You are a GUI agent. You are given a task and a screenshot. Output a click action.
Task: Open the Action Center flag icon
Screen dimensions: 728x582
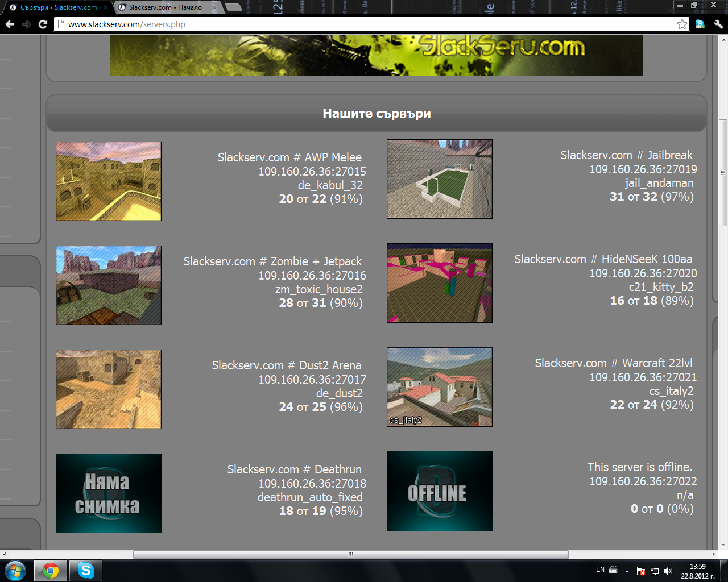(x=641, y=571)
